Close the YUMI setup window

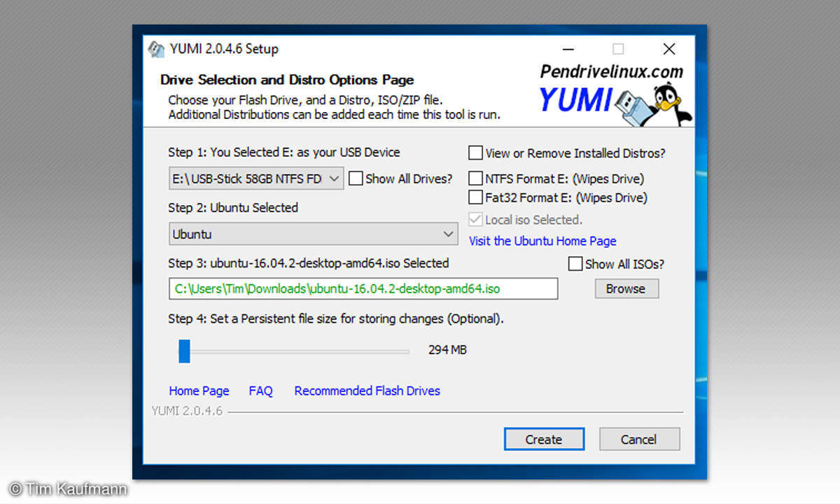pos(669,49)
